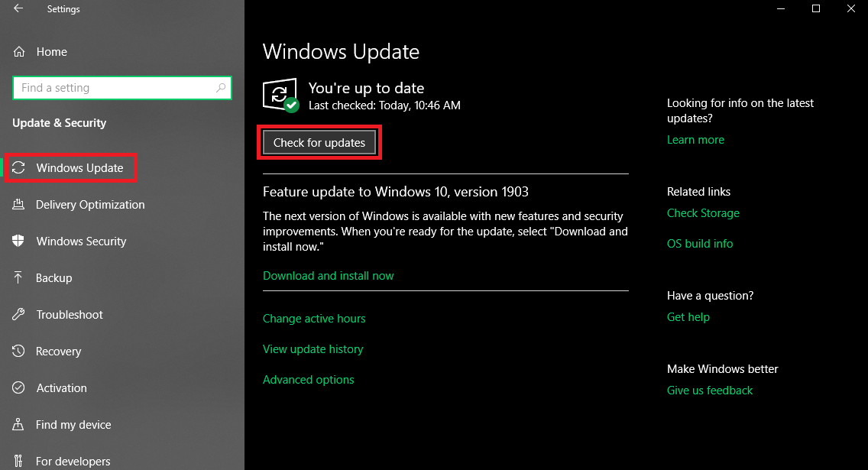This screenshot has height=470, width=868.
Task: Click the Backup upload icon
Action: 19,277
